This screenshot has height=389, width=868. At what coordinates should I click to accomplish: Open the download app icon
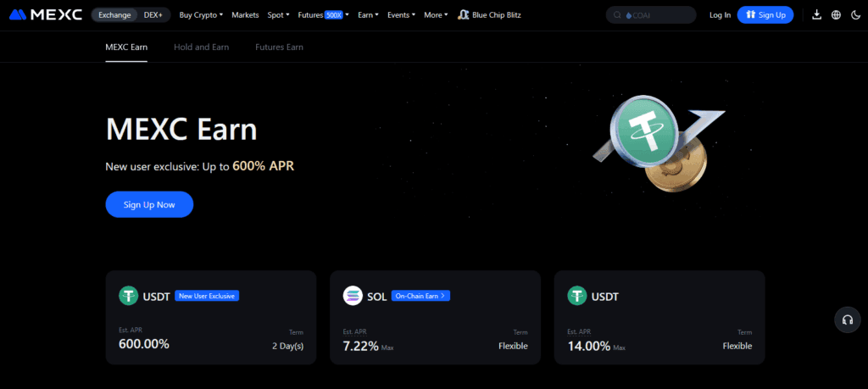[x=816, y=15]
